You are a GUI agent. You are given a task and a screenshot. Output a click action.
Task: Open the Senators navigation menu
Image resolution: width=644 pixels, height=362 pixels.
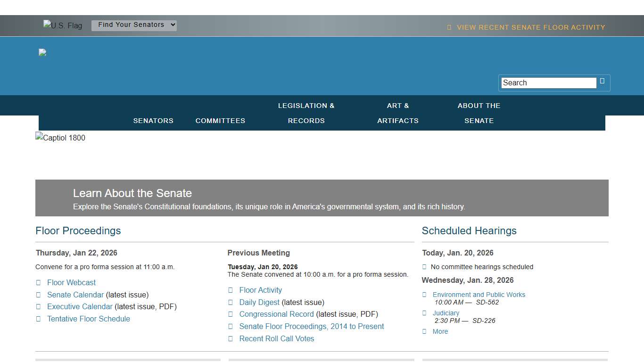tap(153, 120)
